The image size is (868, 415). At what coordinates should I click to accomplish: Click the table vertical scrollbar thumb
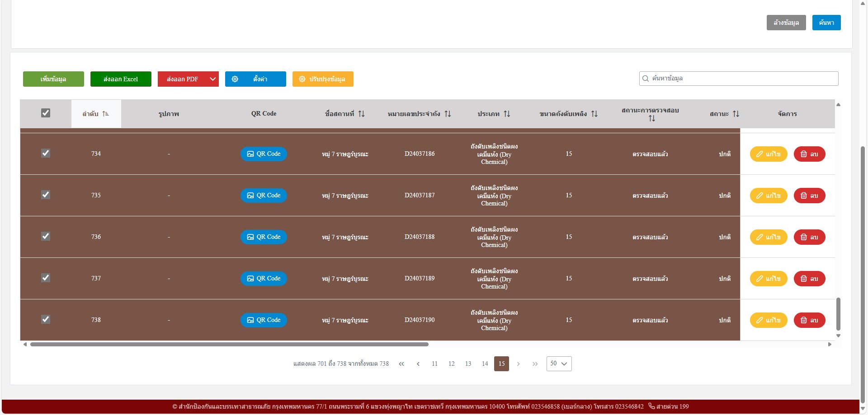tap(838, 314)
